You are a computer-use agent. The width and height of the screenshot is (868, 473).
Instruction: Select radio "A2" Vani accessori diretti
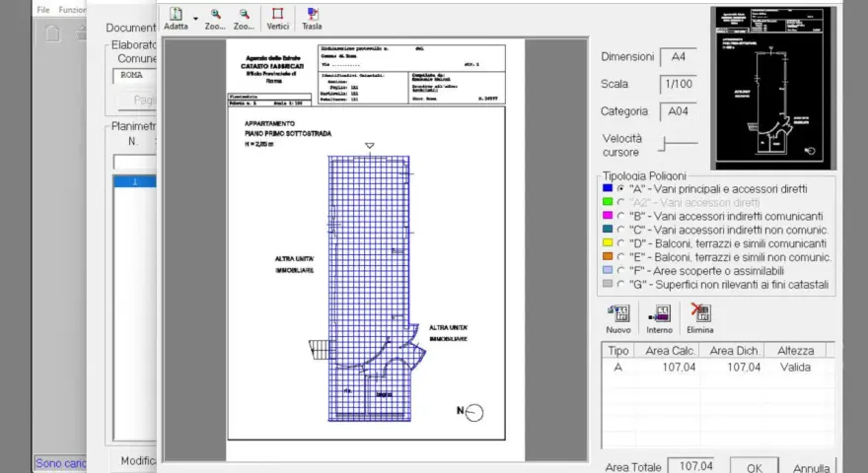[x=620, y=202]
